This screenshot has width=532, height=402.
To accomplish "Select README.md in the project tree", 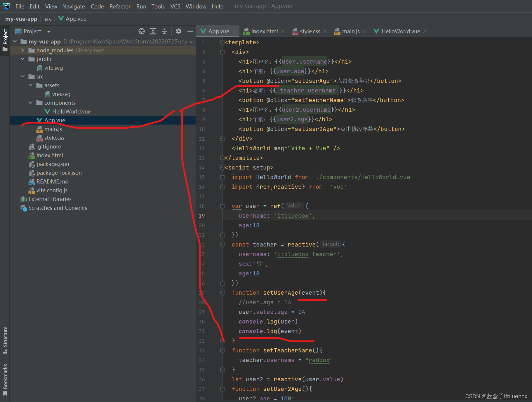I will pyautogui.click(x=52, y=181).
